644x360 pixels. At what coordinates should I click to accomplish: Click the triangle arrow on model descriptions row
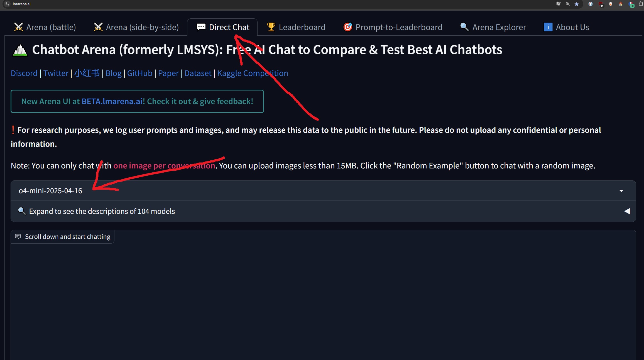(x=627, y=211)
